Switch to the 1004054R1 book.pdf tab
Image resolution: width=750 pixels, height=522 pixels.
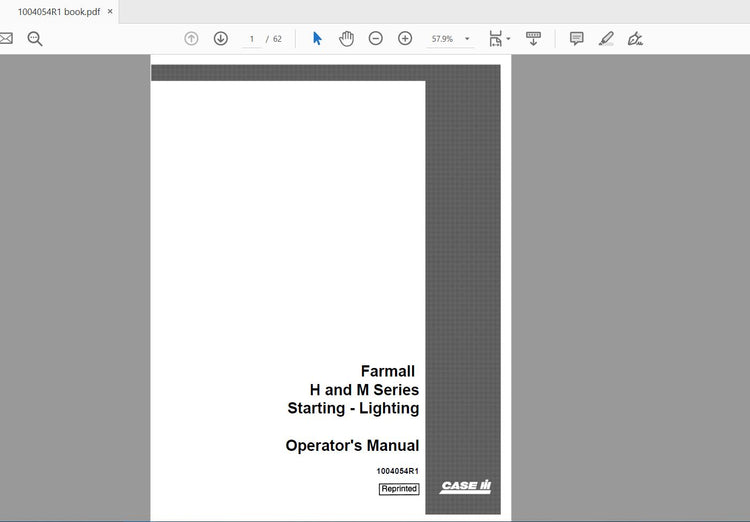click(x=59, y=11)
